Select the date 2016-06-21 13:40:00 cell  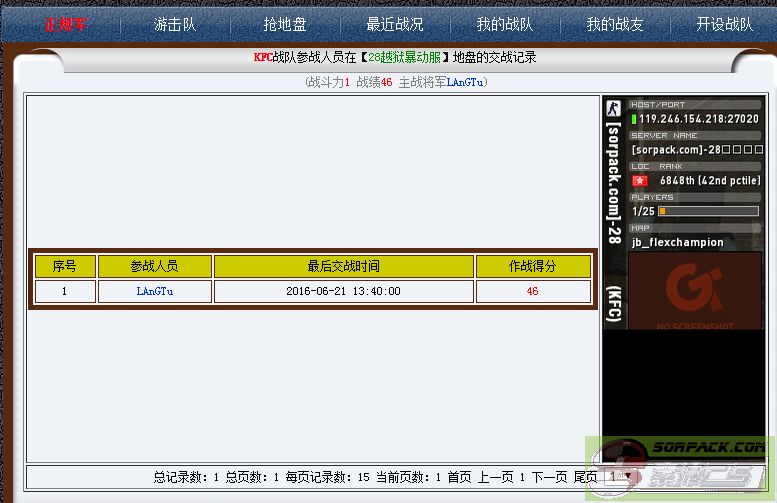[x=343, y=291]
